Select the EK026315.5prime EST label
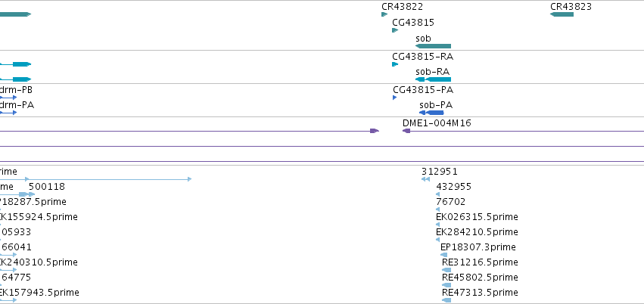 pos(477,216)
